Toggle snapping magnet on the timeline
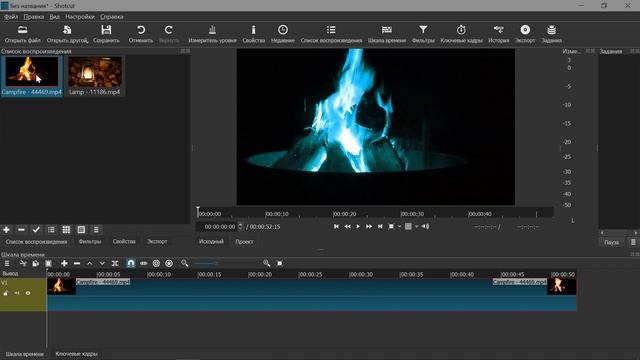640x360 pixels. [131, 264]
